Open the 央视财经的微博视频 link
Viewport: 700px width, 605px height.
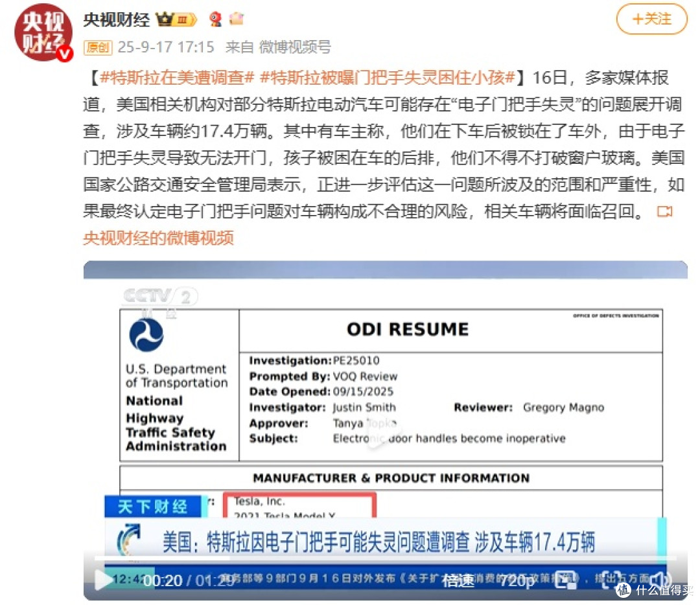(159, 238)
